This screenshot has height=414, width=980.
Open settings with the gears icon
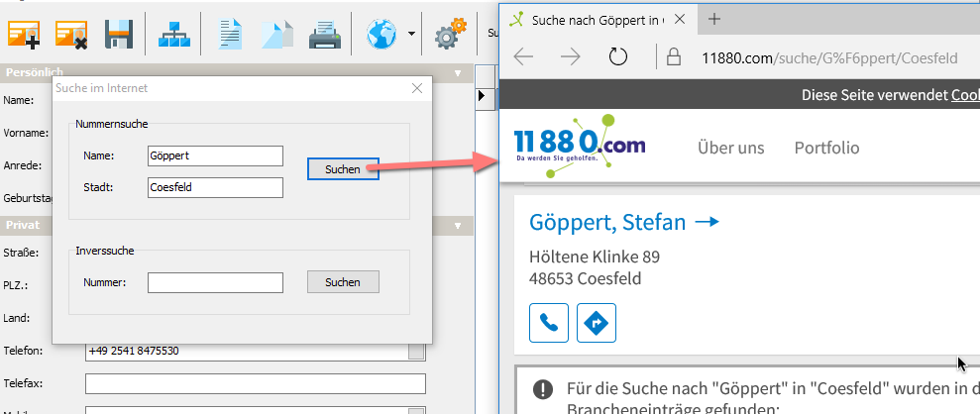pyautogui.click(x=451, y=35)
